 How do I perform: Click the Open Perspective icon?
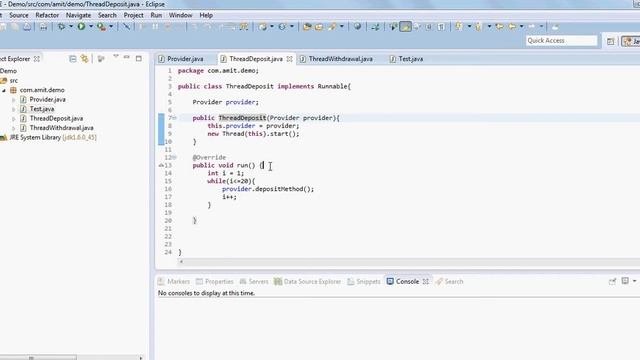[x=611, y=41]
